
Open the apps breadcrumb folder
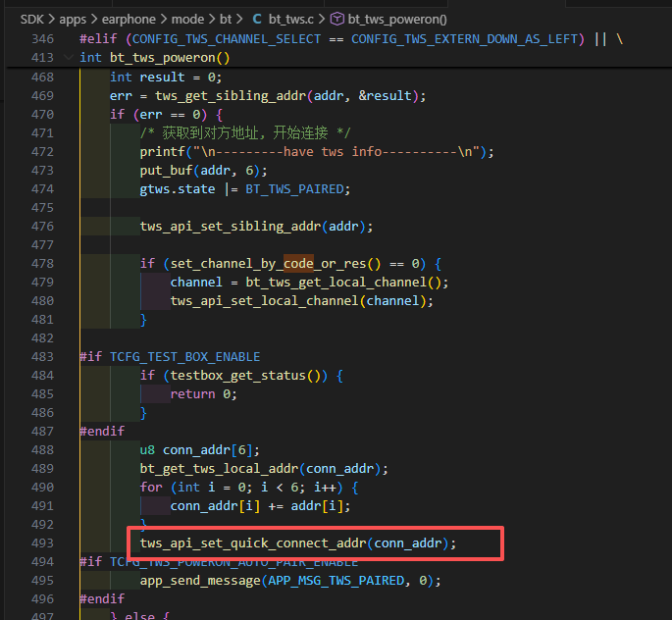coord(73,20)
